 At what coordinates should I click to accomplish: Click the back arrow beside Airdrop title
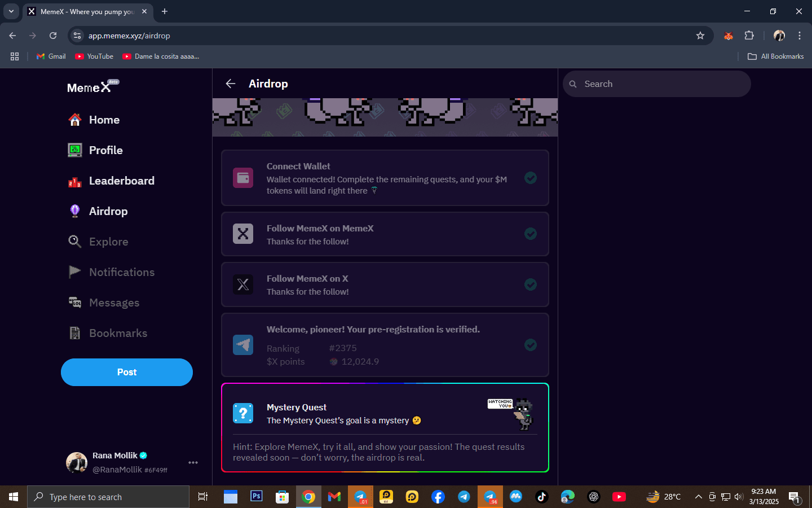[231, 84]
